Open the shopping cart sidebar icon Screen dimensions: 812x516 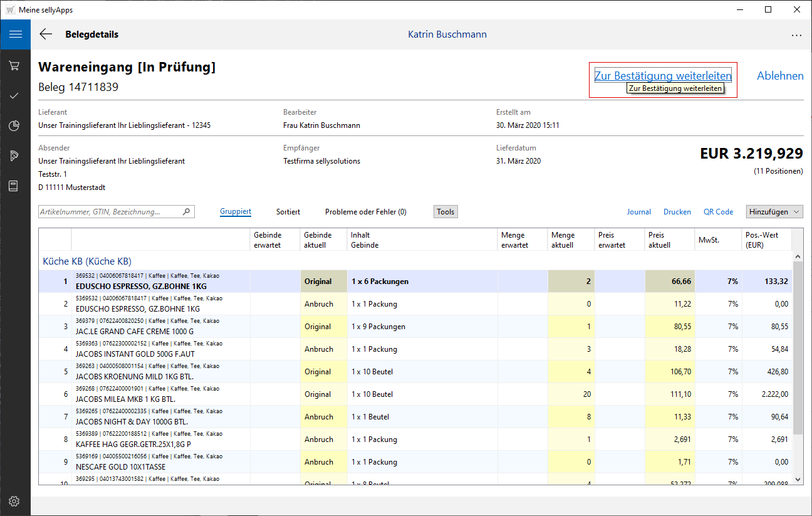click(x=14, y=66)
